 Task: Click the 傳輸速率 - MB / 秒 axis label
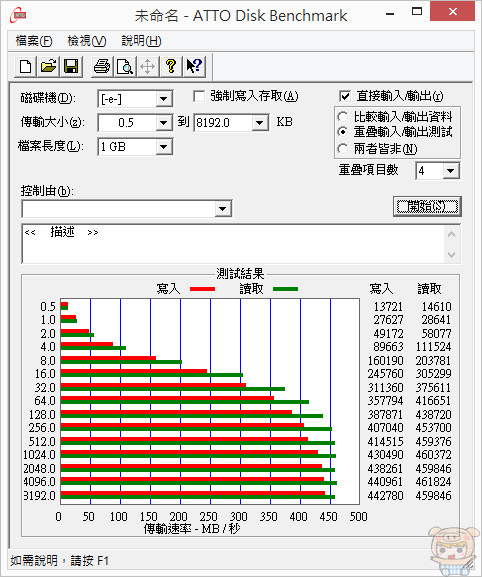192,529
